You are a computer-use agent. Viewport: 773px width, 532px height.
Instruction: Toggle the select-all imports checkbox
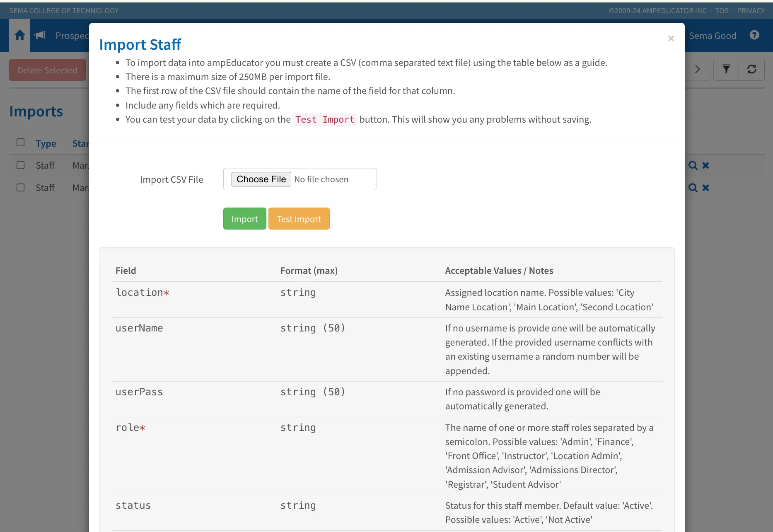coord(20,143)
